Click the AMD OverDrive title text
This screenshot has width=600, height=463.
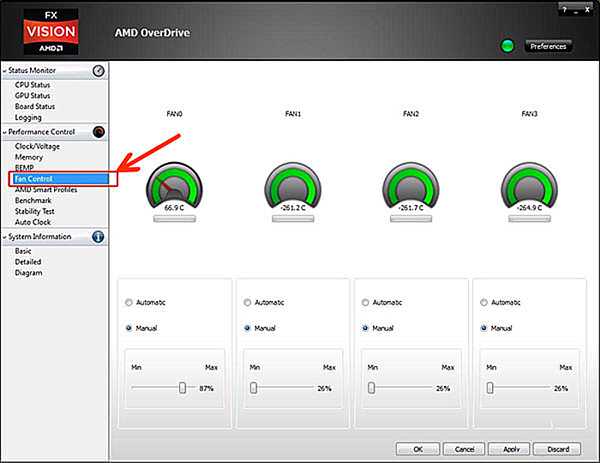(152, 33)
